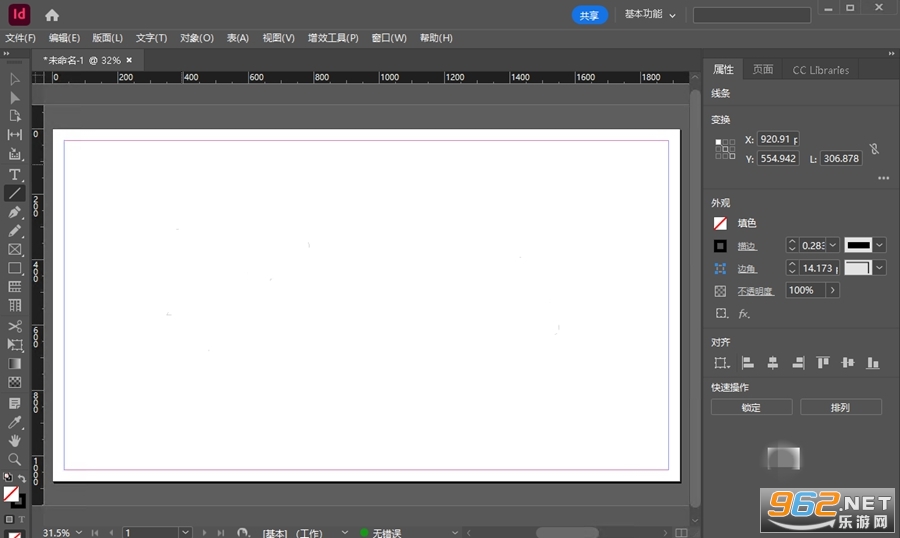Open the 对象(O) menu

[x=197, y=38]
